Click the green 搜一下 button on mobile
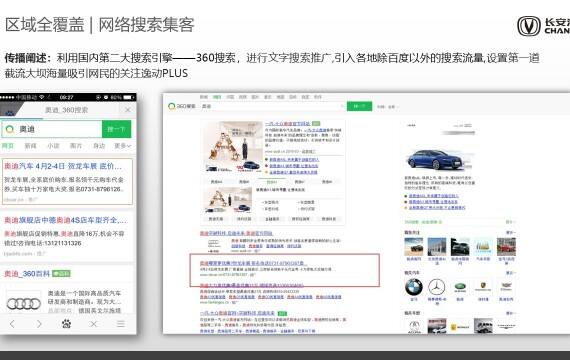The image size is (570, 360). (x=116, y=129)
